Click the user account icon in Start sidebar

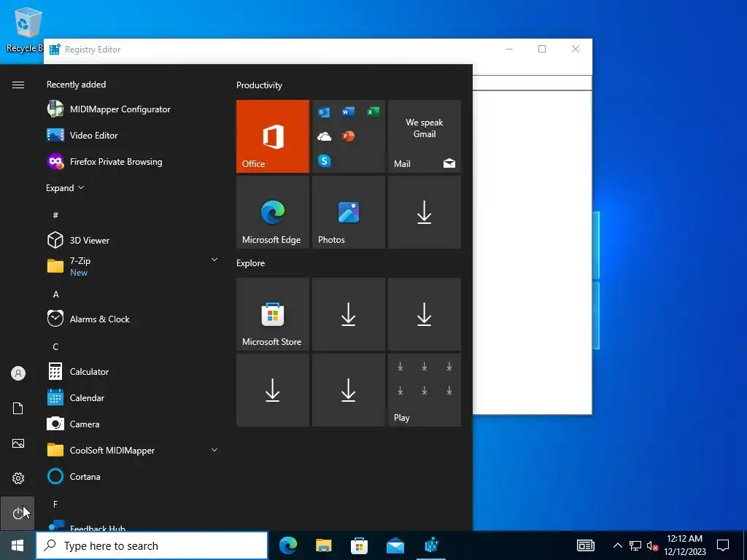(x=18, y=373)
